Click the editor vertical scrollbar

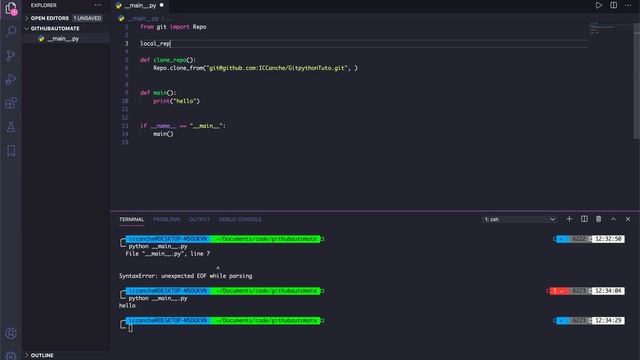pyautogui.click(x=636, y=81)
